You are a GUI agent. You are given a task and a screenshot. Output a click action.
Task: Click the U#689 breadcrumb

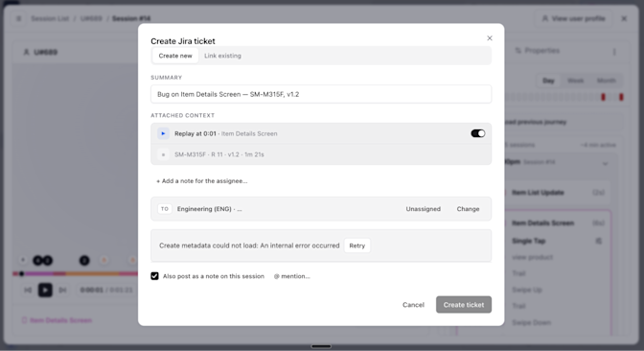coord(91,18)
